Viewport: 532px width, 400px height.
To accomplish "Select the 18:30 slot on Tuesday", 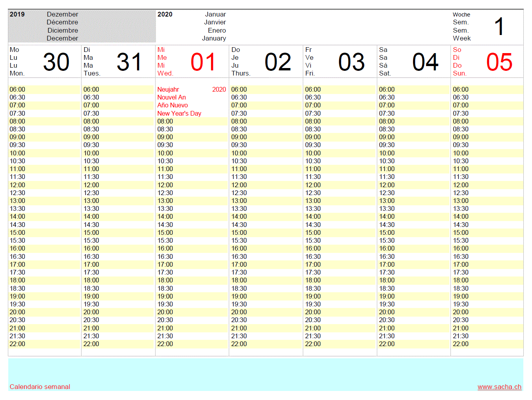I will coord(118,289).
